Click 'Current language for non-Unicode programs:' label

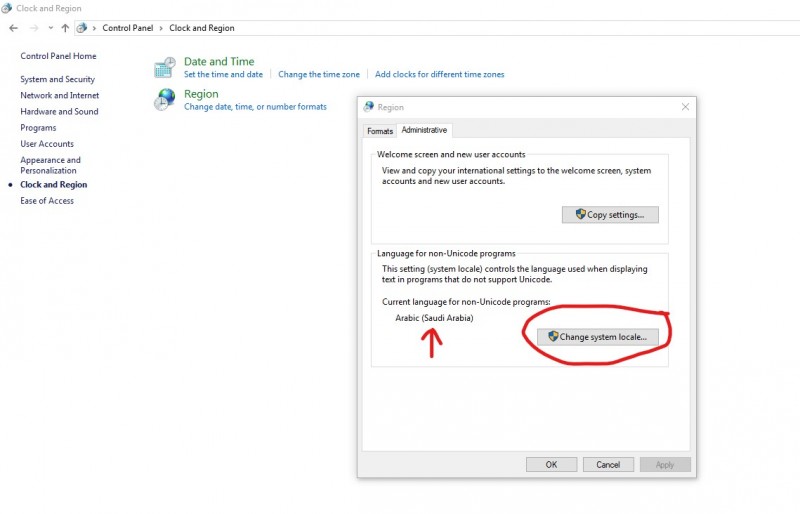pos(466,302)
